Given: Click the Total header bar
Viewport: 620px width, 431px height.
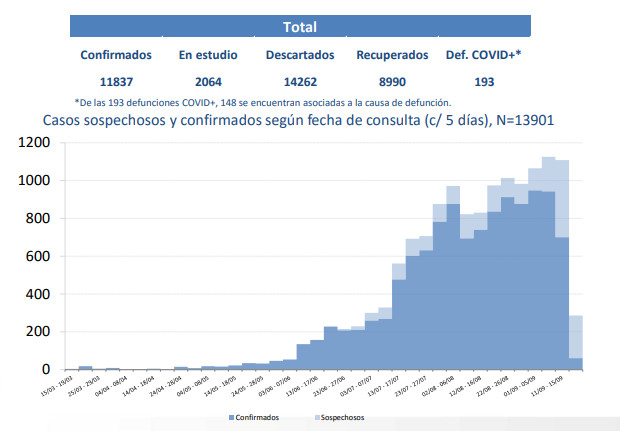Looking at the screenshot, I should point(299,26).
